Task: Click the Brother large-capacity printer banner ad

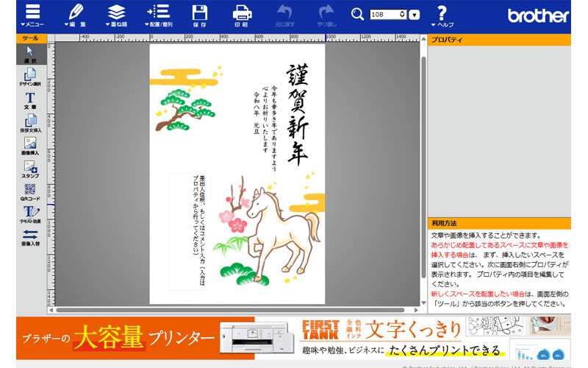Action: coord(294,338)
